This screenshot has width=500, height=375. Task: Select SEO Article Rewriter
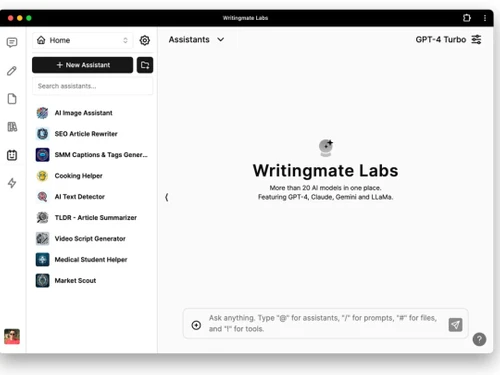pyautogui.click(x=93, y=134)
